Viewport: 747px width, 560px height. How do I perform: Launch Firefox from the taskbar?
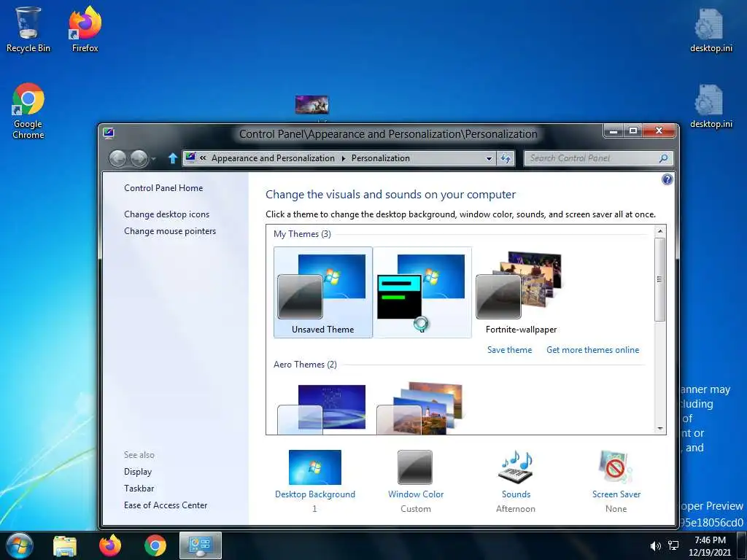pyautogui.click(x=110, y=545)
